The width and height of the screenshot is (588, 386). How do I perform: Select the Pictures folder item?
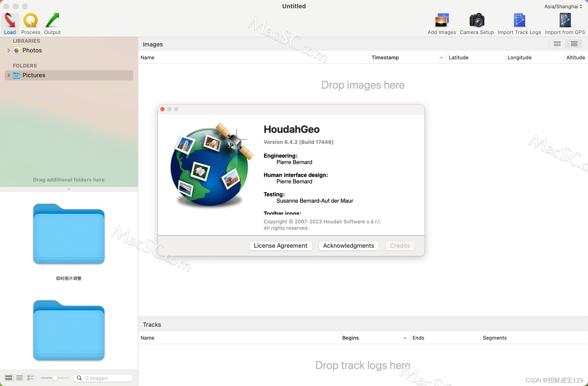click(x=69, y=75)
